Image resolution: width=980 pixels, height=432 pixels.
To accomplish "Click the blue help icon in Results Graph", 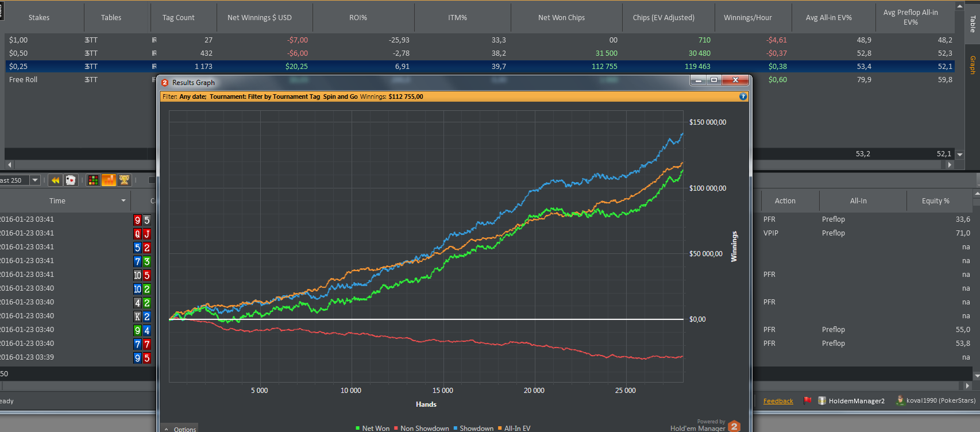I will pos(743,97).
